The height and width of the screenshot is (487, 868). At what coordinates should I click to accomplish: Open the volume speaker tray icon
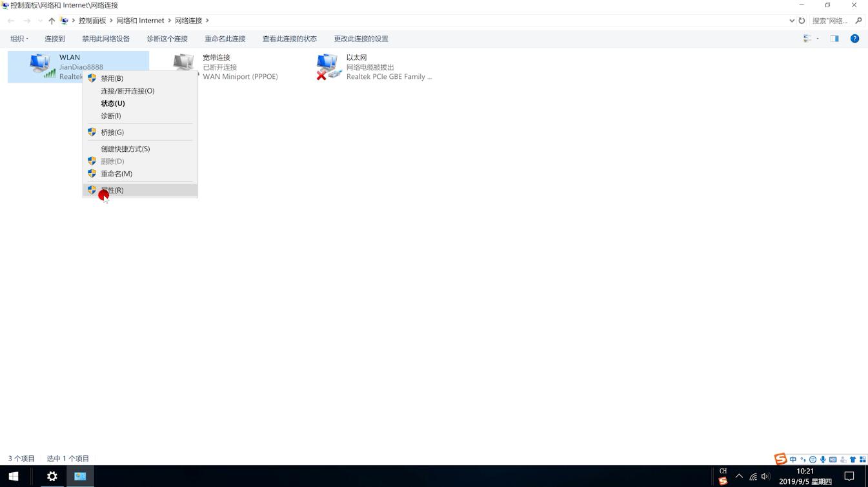[x=765, y=477]
